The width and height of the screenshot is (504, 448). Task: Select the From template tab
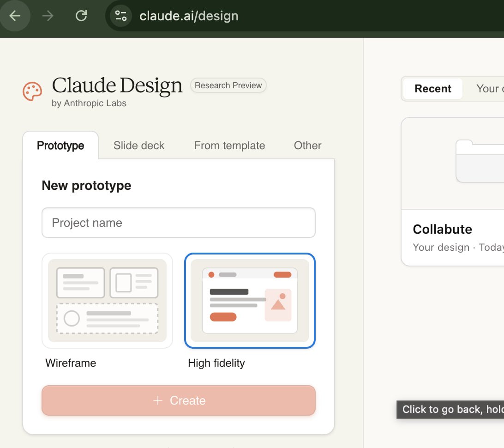[x=229, y=145]
